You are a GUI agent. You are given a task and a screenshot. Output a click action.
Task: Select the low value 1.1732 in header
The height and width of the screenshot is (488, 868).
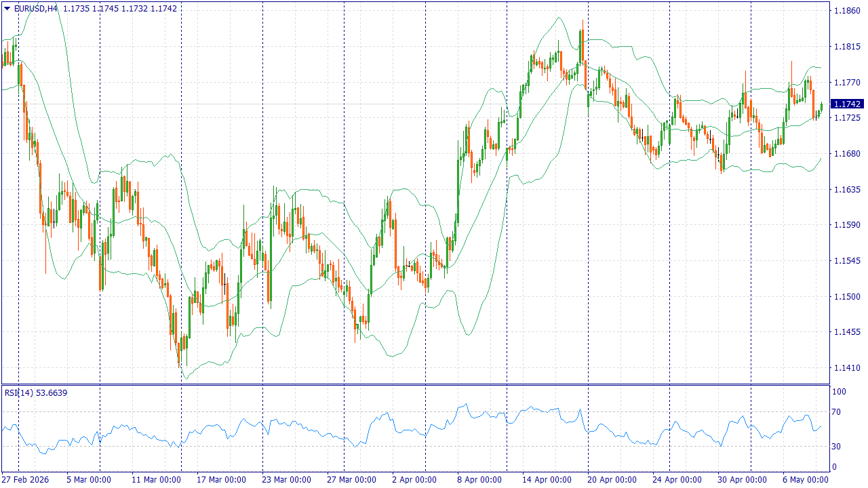pyautogui.click(x=134, y=8)
